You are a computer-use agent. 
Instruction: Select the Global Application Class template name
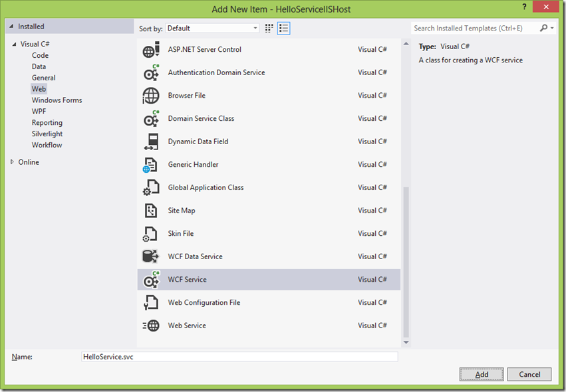206,187
